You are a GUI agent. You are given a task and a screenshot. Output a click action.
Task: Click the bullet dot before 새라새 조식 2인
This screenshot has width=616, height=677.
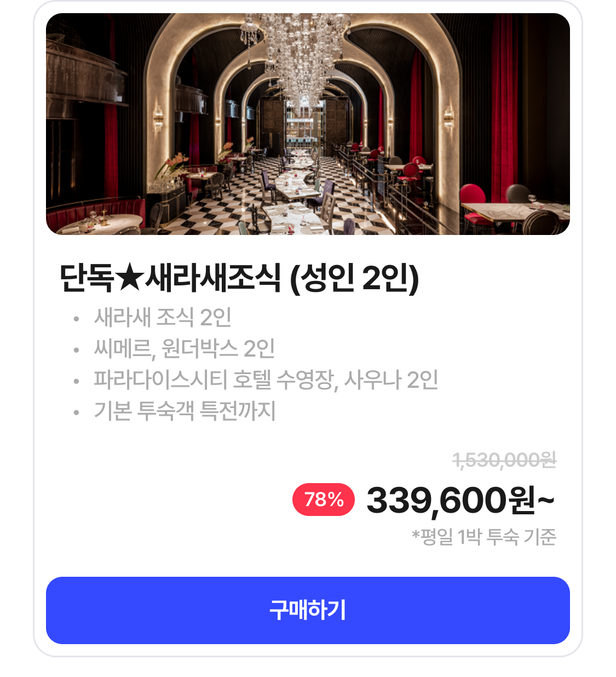76,318
